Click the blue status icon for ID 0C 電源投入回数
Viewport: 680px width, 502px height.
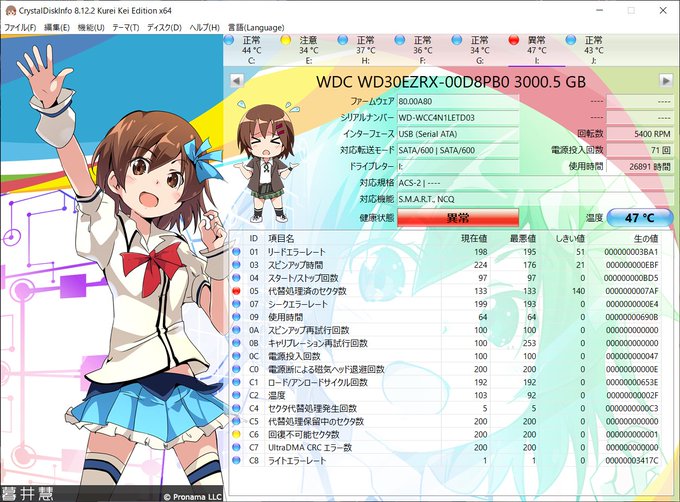click(x=236, y=356)
